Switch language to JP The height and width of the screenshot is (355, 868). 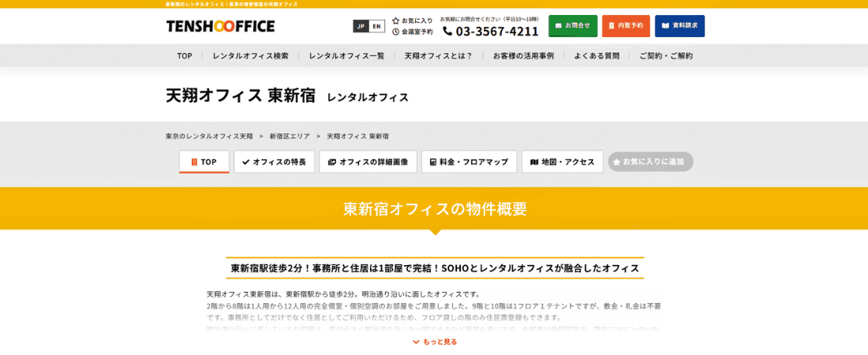click(361, 26)
